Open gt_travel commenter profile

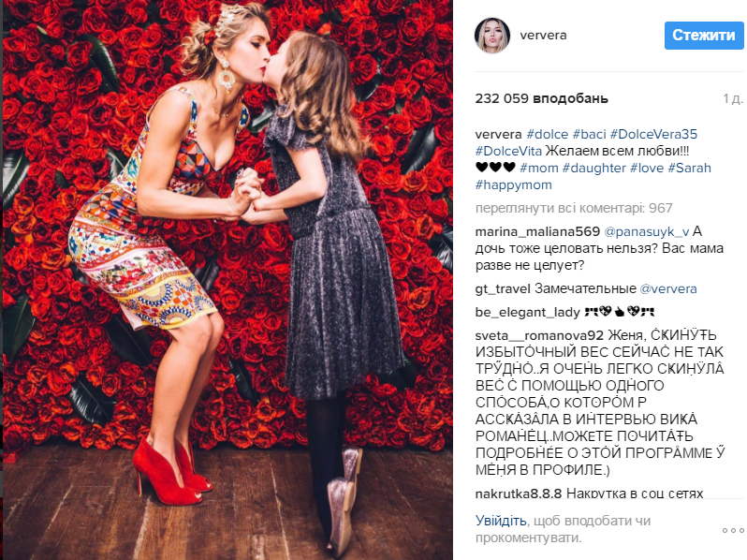click(503, 288)
